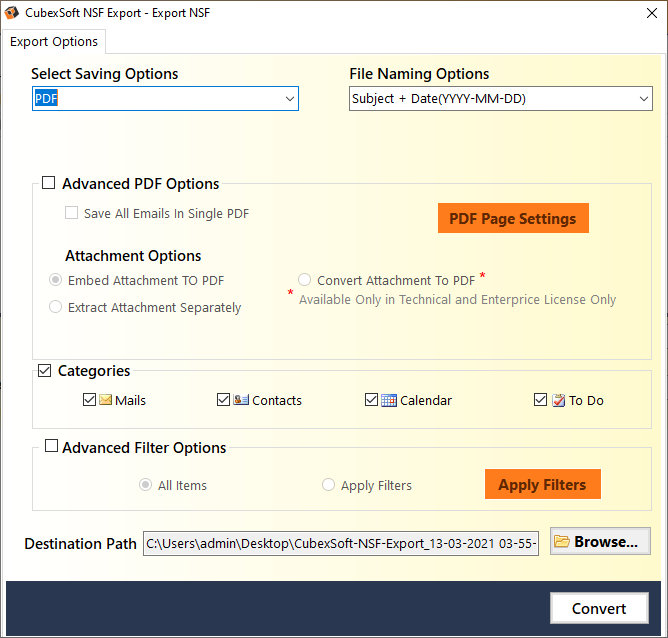Switch to the Export Options tab
This screenshot has height=638, width=668.
click(55, 41)
